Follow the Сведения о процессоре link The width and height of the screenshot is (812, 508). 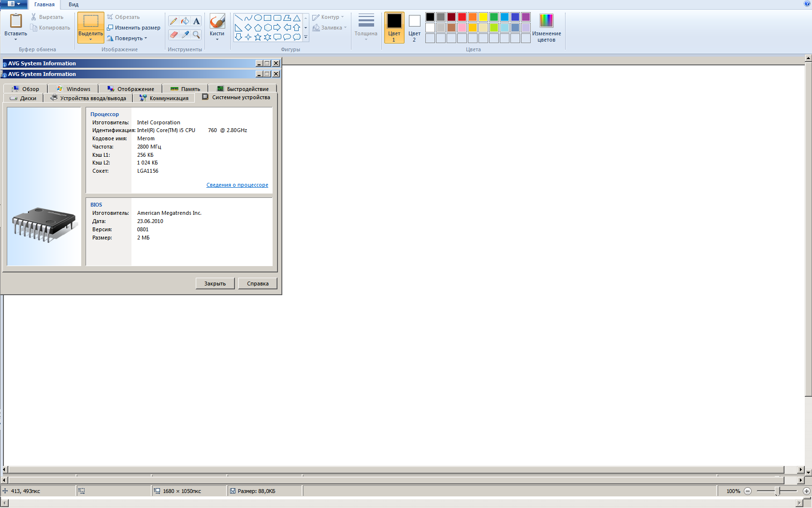click(x=237, y=185)
